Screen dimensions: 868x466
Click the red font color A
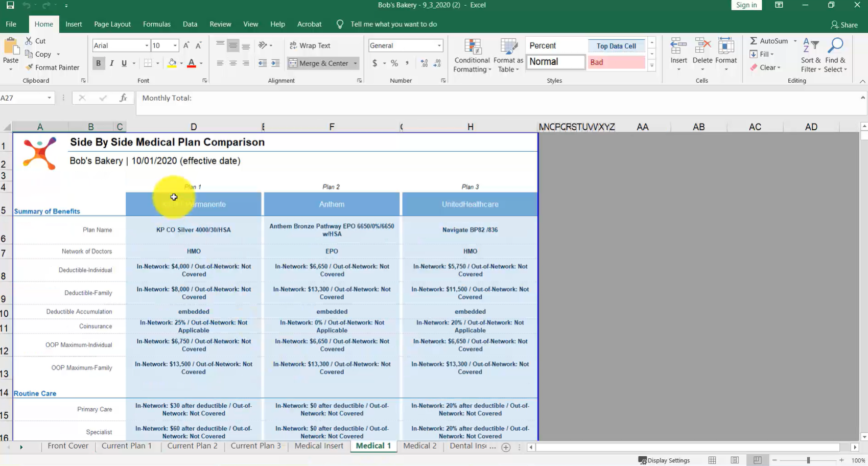click(x=192, y=63)
